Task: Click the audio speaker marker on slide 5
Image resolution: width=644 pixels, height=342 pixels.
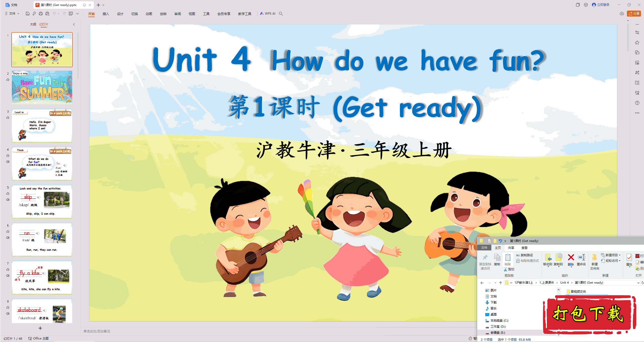Action: pos(8,200)
